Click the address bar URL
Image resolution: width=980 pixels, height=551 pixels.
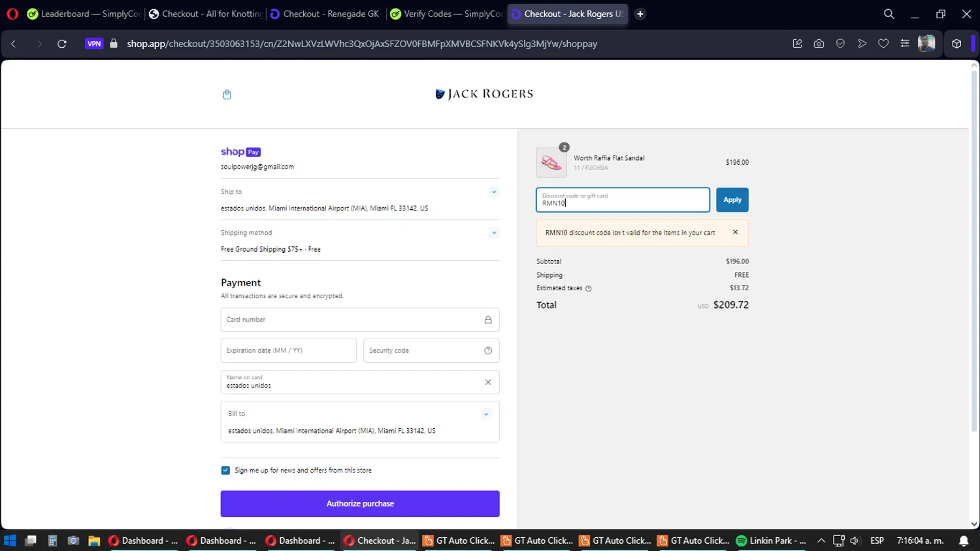362,44
